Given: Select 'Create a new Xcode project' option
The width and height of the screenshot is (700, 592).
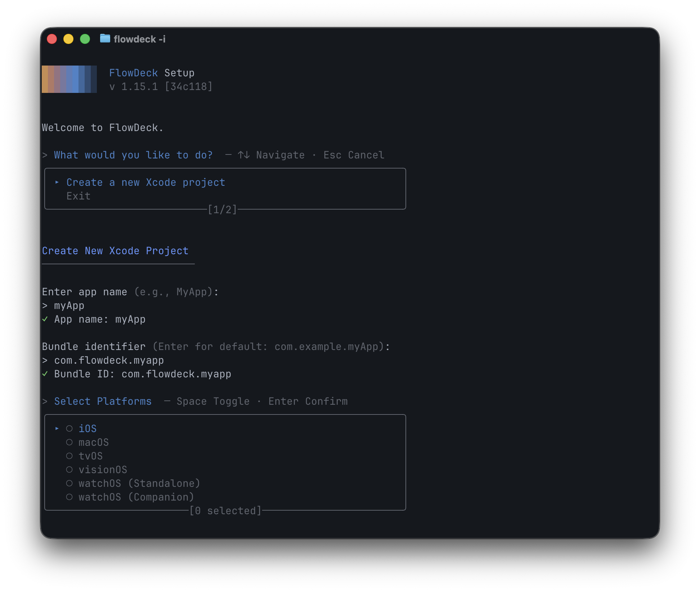Looking at the screenshot, I should click(146, 183).
